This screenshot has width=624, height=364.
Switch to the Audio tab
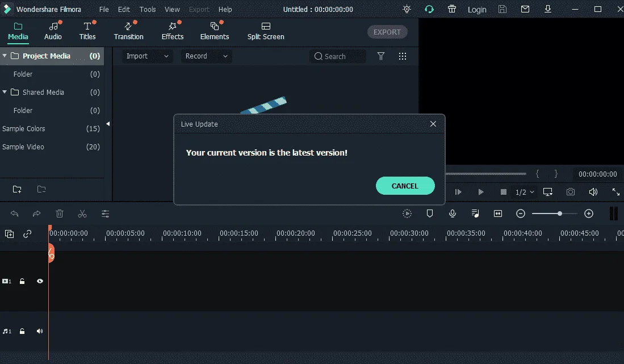point(53,31)
